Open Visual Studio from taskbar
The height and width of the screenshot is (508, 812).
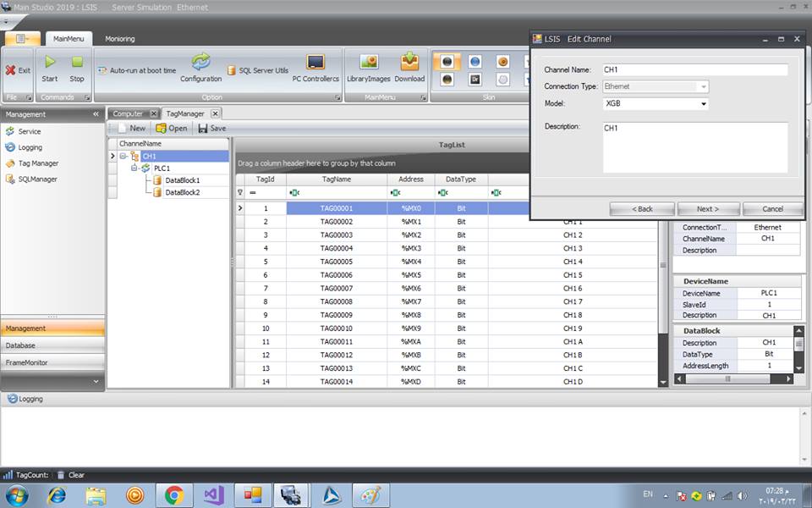click(x=214, y=495)
